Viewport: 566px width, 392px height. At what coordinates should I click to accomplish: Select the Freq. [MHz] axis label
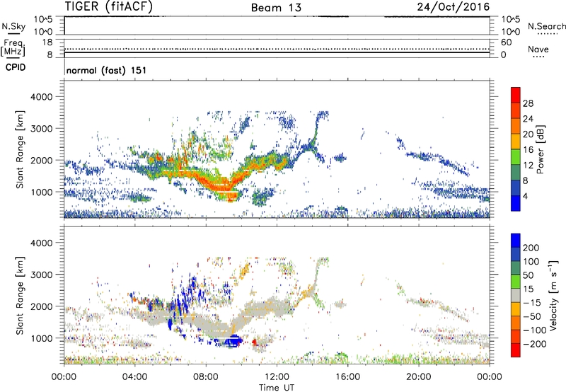(13, 48)
